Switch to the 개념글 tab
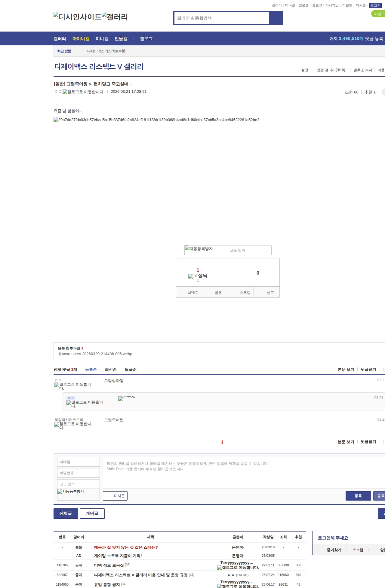 click(92, 513)
